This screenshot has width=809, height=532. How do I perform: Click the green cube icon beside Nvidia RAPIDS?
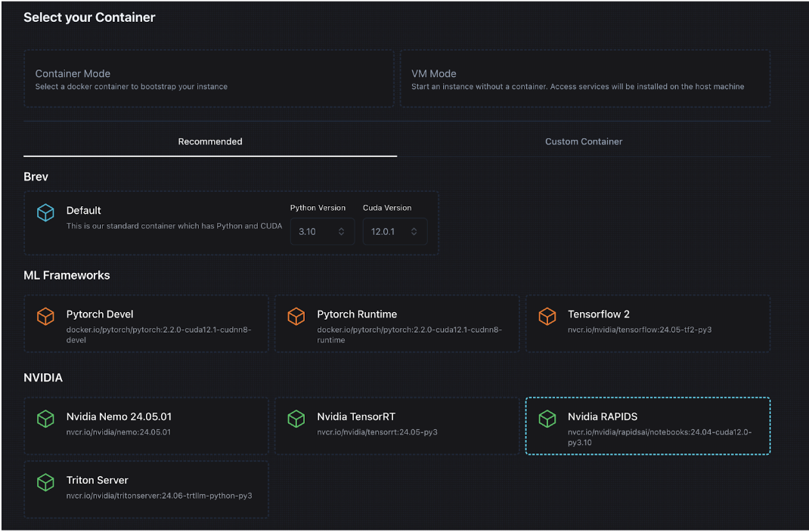click(547, 419)
